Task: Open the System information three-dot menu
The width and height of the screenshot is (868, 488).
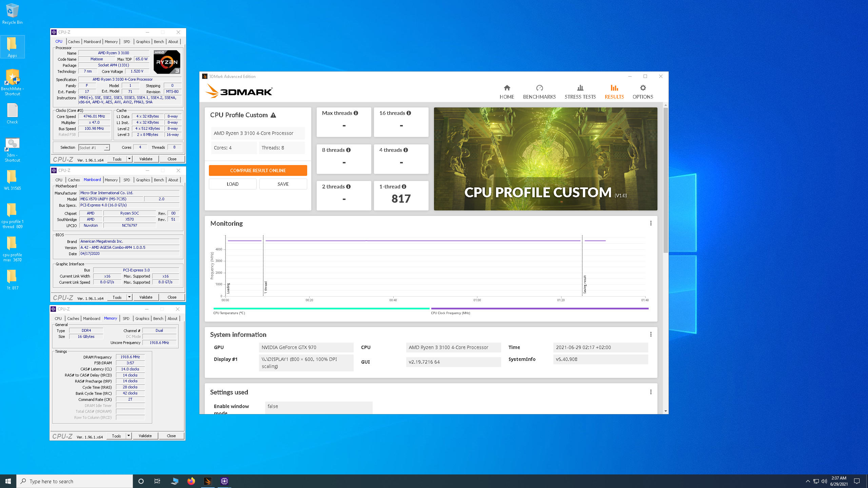Action: [x=651, y=334]
